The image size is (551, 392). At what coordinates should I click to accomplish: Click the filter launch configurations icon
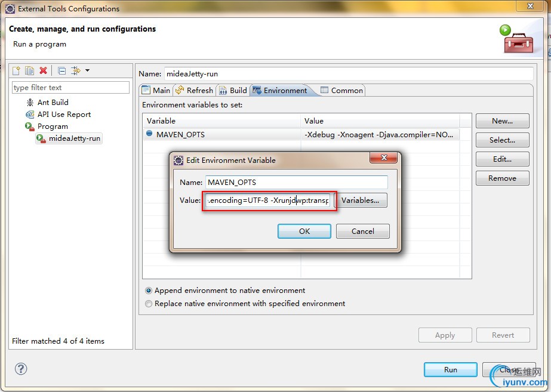[75, 70]
